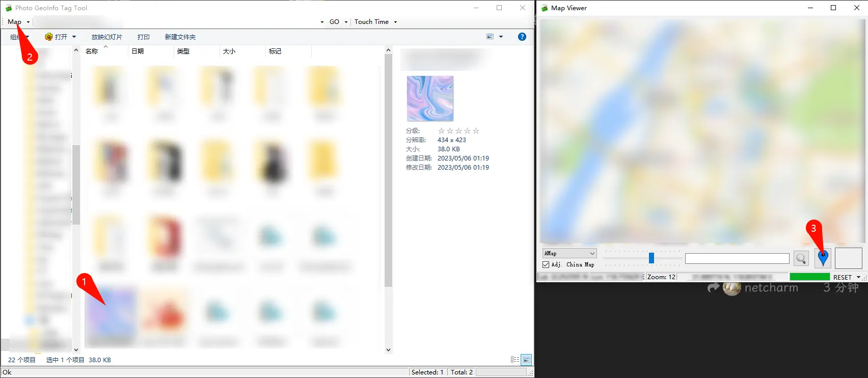Click the magnifier search button in Map Viewer
Image resolution: width=868 pixels, height=378 pixels.
pos(801,259)
